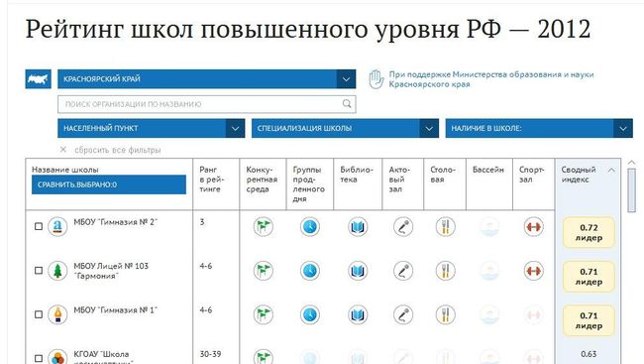Click the table vertical scrollbar thumb
Screen dimensions: 644x364
632,190
